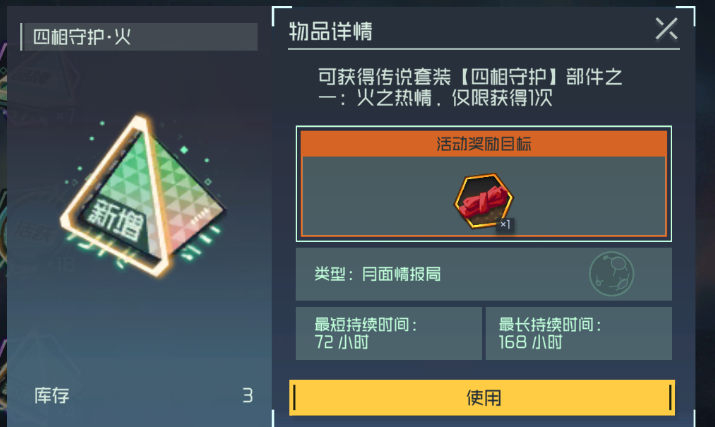Click the stock count number 3

(248, 396)
